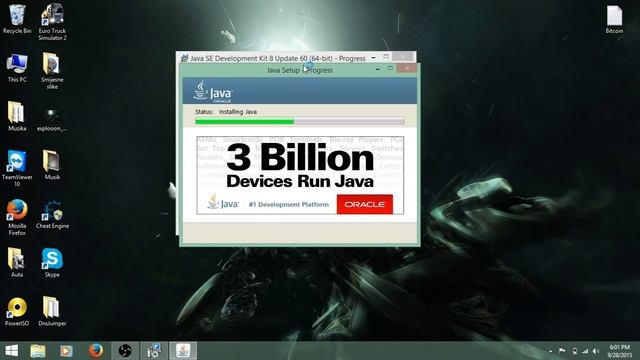Screen dimensions: 640x360
Task: Click the Oracle red logo button
Action: click(364, 204)
